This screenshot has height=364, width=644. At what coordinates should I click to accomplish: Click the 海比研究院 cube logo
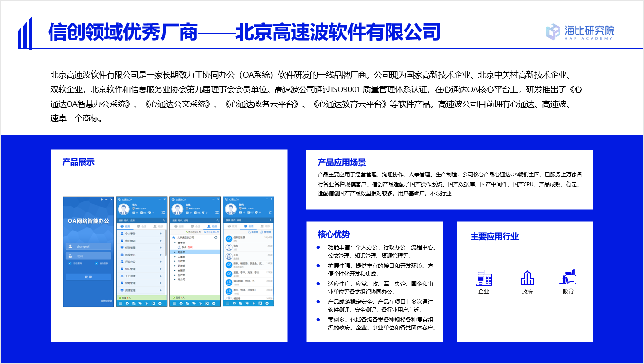coord(553,32)
